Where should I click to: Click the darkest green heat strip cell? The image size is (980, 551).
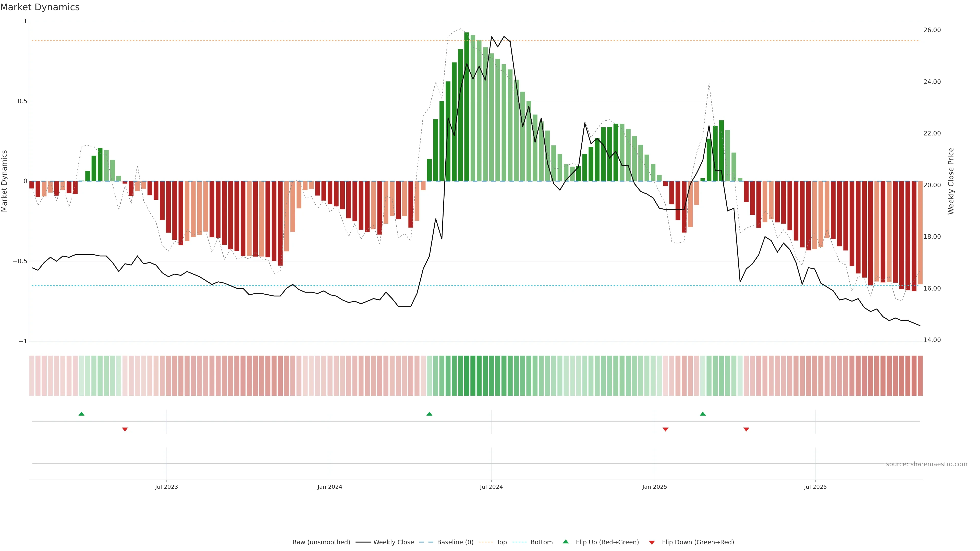coord(467,375)
